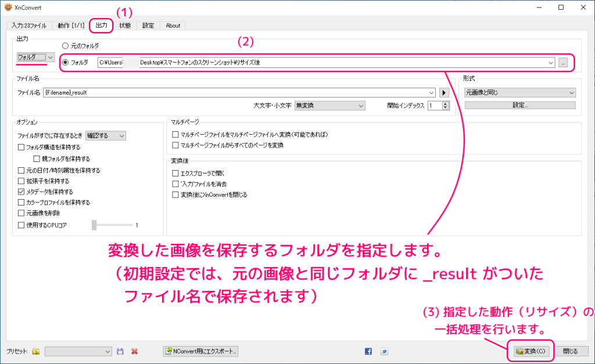Click the 開始インデックス number field
Image resolution: width=595 pixels, height=364 pixels.
[x=435, y=106]
